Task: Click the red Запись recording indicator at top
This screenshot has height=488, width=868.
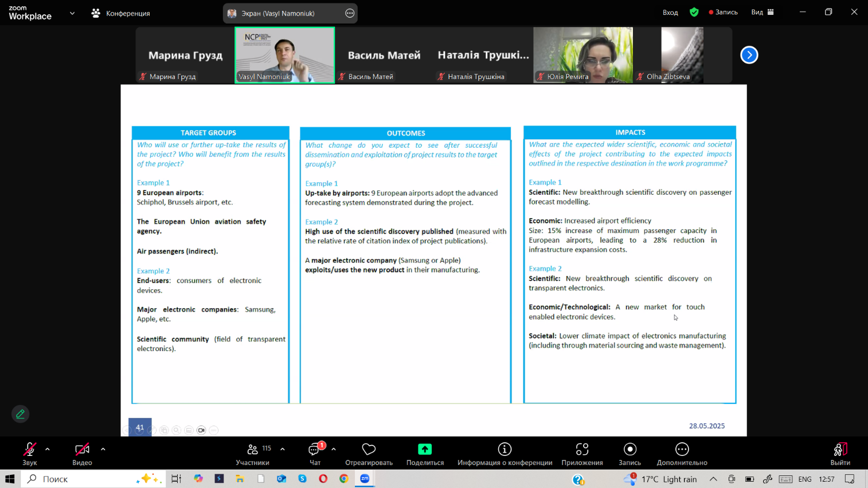Action: coord(723,12)
